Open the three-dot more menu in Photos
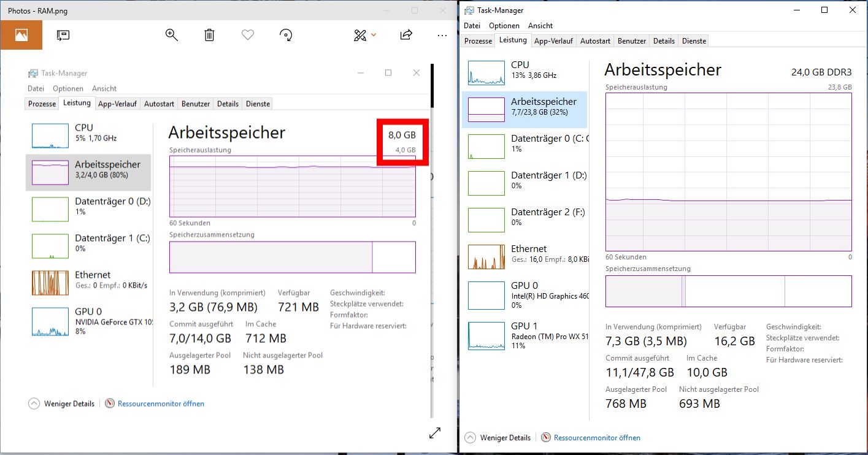This screenshot has width=868, height=455. (x=442, y=35)
